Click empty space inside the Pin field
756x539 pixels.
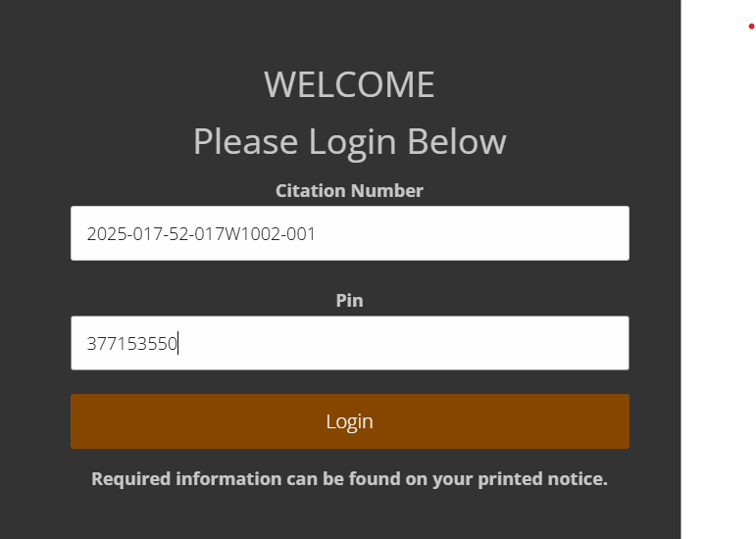coord(405,343)
